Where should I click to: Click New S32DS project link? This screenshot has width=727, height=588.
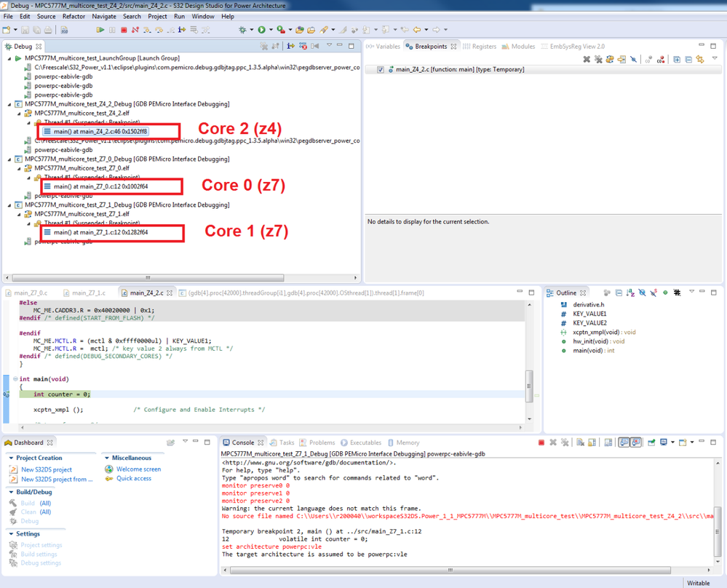[47, 470]
